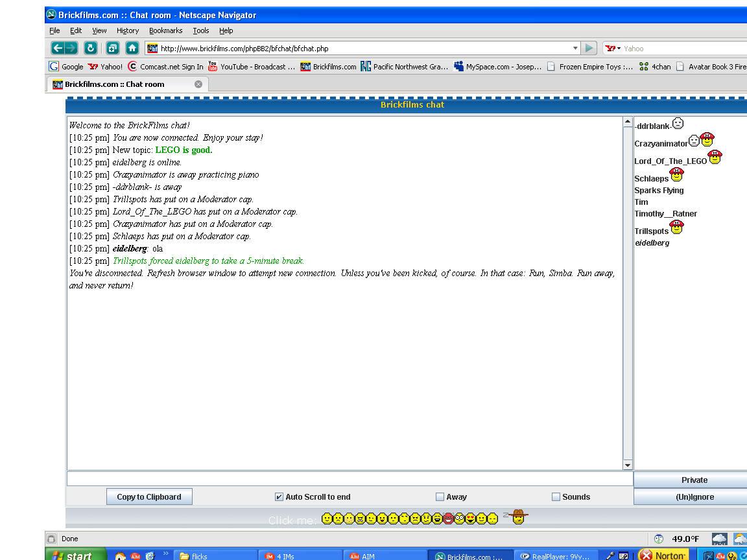The width and height of the screenshot is (747, 560).
Task: Click the heart-eyes smiley emoticon
Action: pyautogui.click(x=469, y=519)
